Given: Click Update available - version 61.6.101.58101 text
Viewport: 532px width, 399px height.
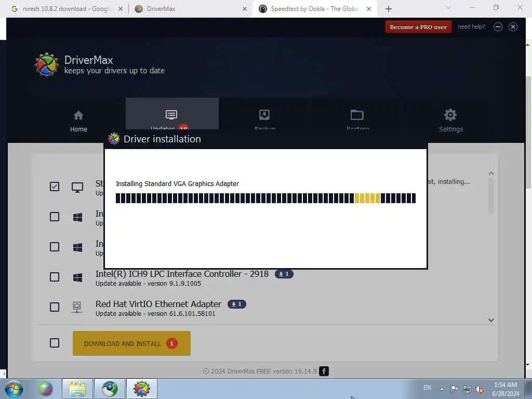Looking at the screenshot, I should coord(155,313).
